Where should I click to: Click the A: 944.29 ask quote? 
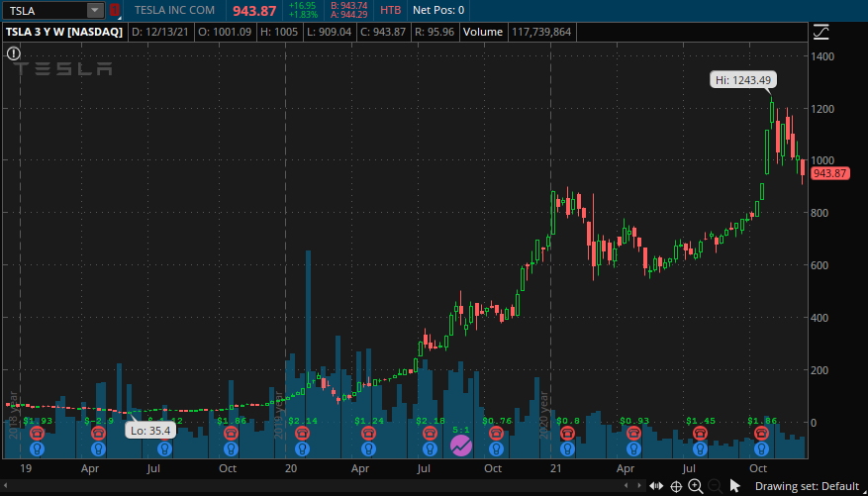coord(349,15)
